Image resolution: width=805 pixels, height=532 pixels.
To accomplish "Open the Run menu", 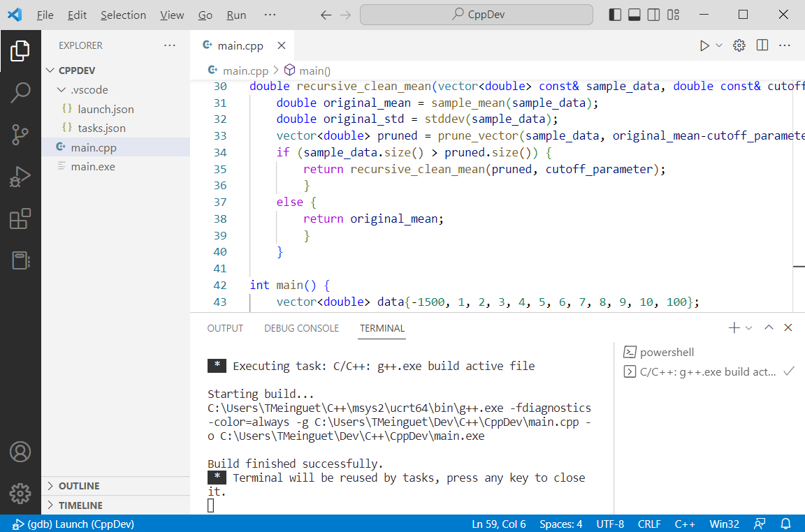I will pos(236,14).
